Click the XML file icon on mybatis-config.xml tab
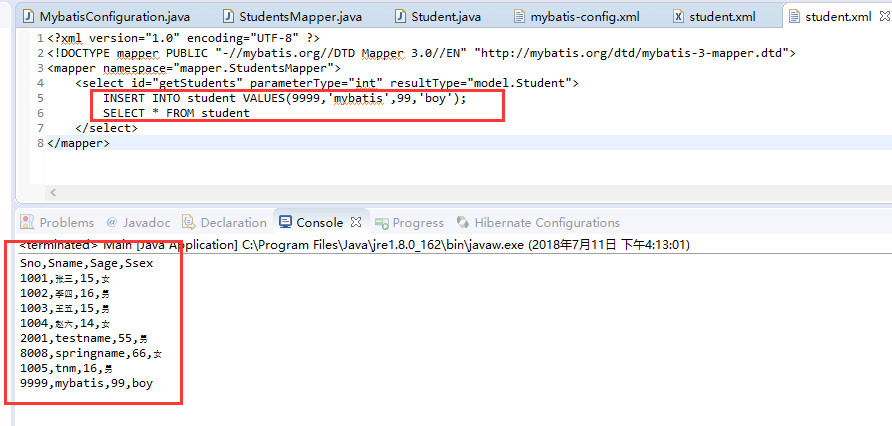Image resolution: width=892 pixels, height=426 pixels. coord(519,17)
